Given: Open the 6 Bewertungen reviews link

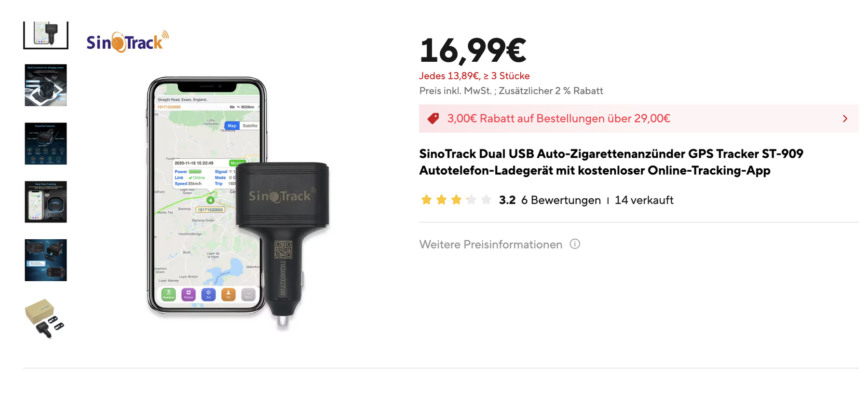Looking at the screenshot, I should (561, 200).
